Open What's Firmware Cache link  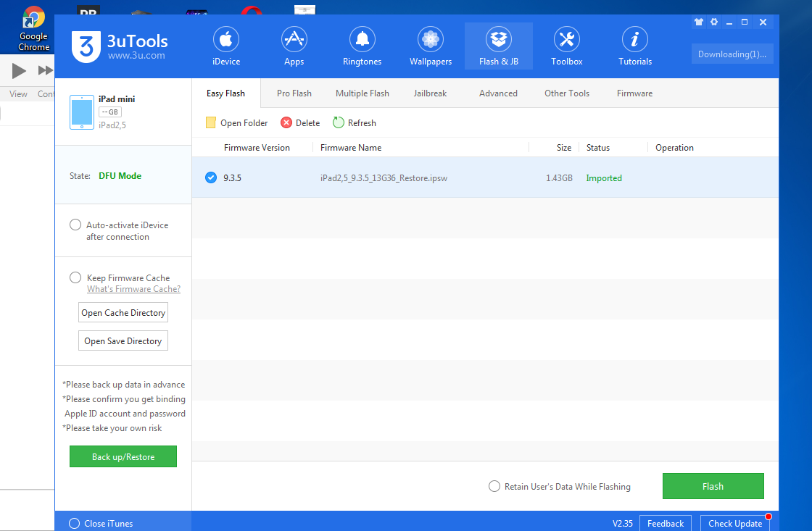[133, 289]
